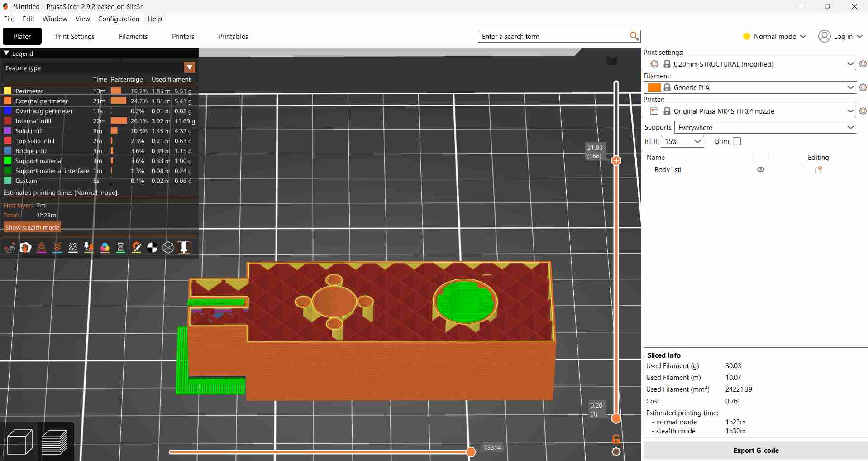Toggle retractions visibility icon

tap(42, 247)
